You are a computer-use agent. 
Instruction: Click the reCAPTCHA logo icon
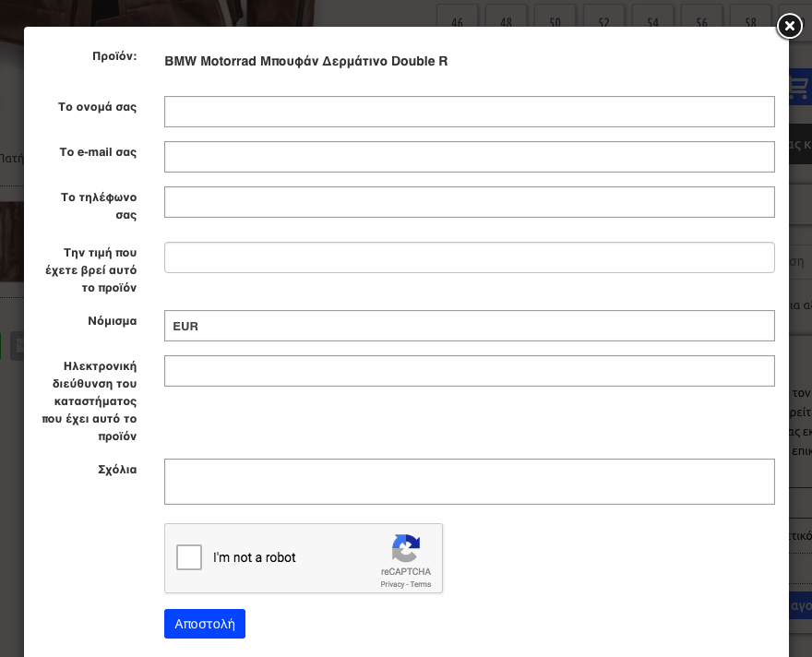point(406,548)
